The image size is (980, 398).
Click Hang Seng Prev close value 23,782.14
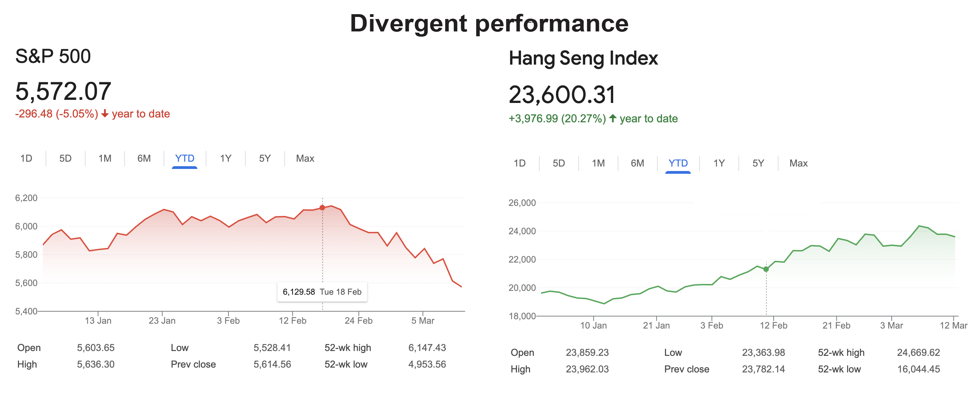764,369
